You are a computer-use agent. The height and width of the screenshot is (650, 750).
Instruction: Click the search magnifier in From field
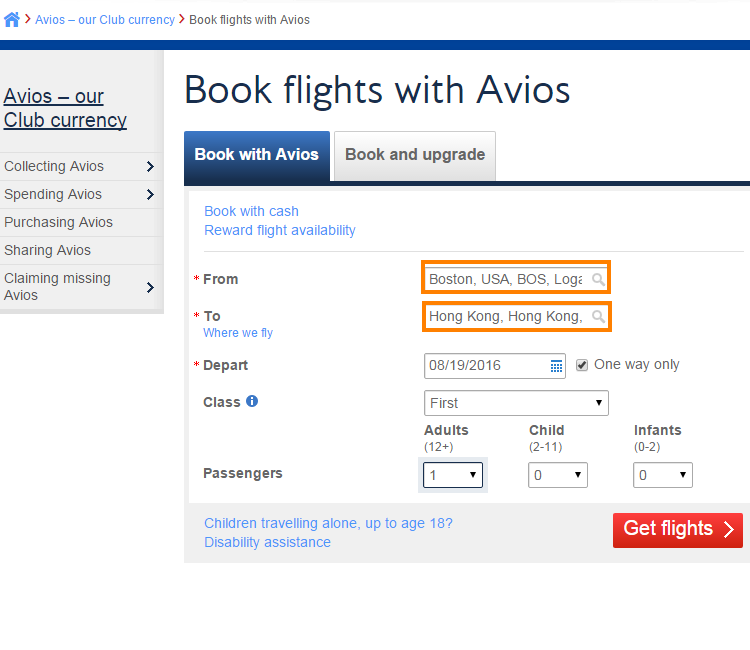[598, 279]
